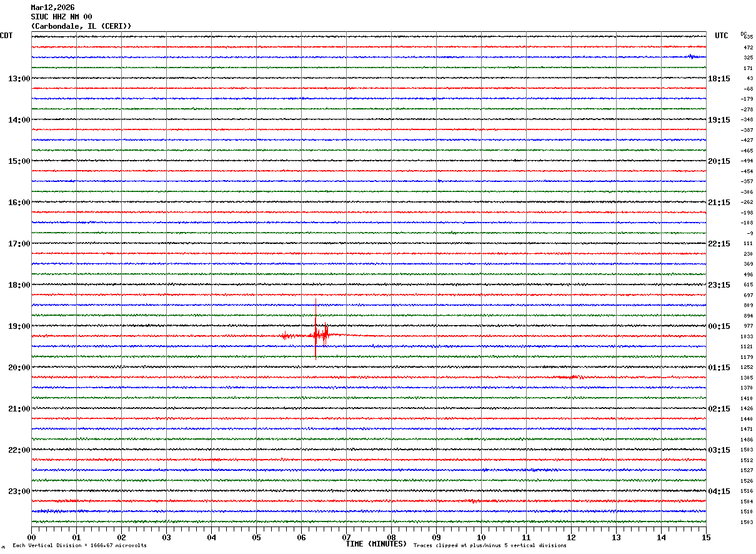Click the "18:00" CDT time label
Viewport: 756px width, 554px height.
19,285
